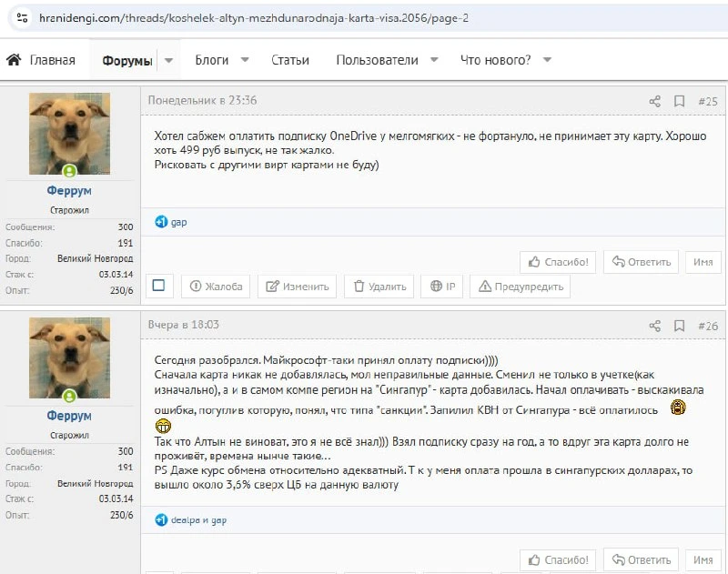Warn user with Предупредить button

click(521, 287)
